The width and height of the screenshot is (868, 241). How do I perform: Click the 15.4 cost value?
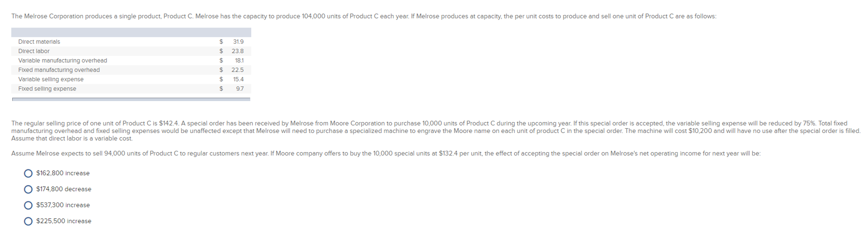[x=238, y=79]
